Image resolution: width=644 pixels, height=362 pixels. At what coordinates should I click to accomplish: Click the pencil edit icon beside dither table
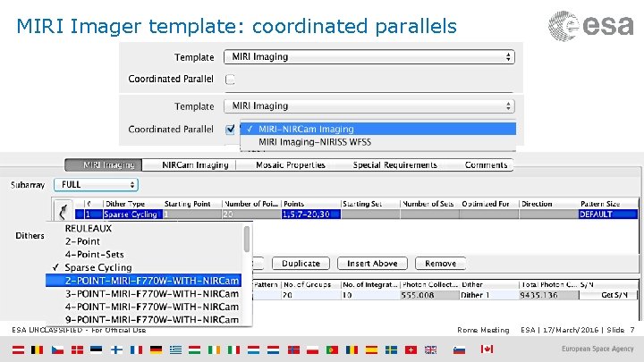point(64,212)
